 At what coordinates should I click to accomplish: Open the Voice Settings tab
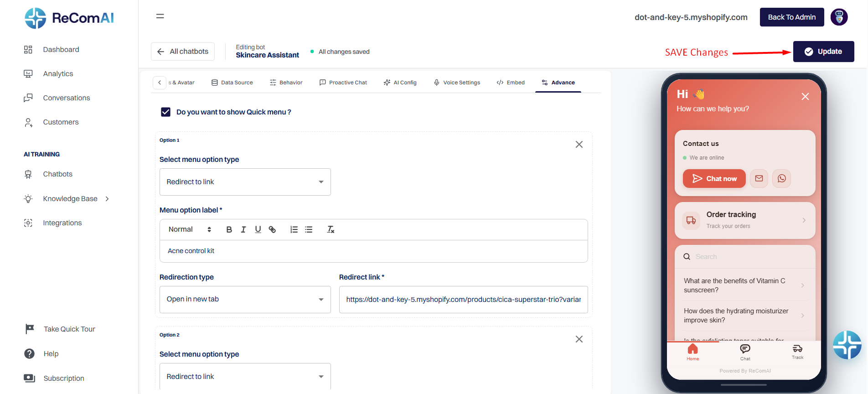pyautogui.click(x=457, y=83)
